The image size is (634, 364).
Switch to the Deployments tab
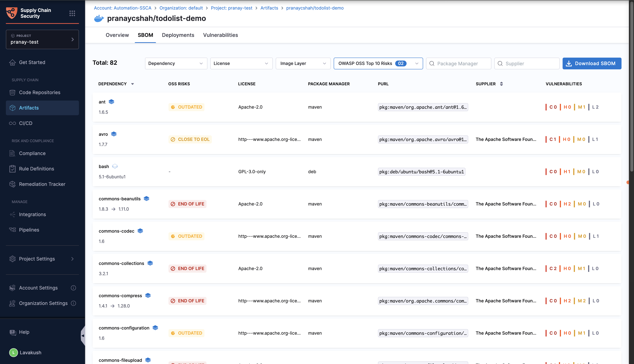tap(178, 35)
